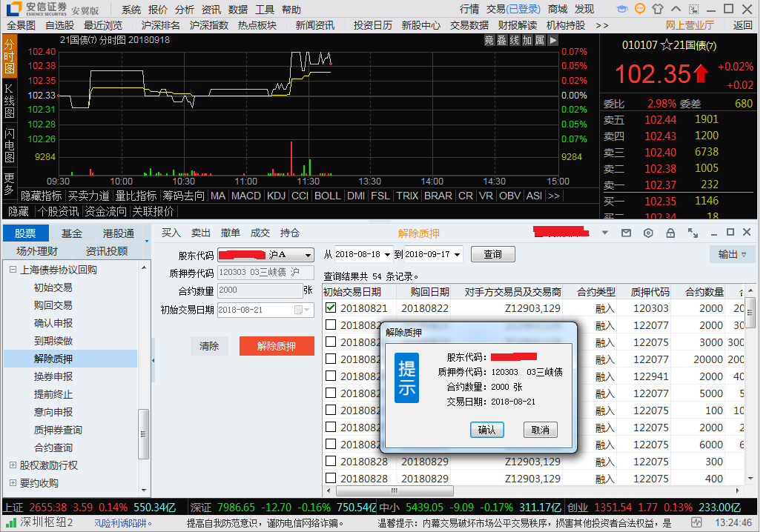Click the 线 drawing button above the chart
Image resolution: width=772 pixels, height=532 pixels.
[x=515, y=40]
